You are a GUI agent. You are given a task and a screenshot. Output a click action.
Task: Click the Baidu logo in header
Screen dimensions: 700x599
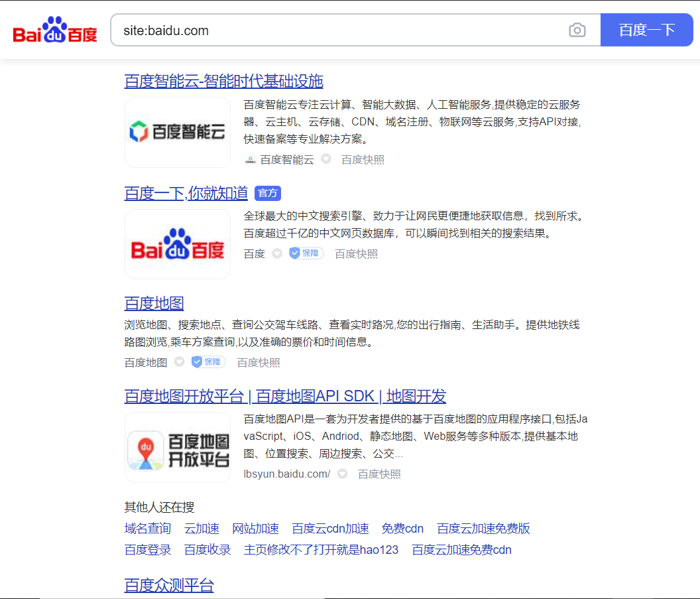click(x=55, y=30)
